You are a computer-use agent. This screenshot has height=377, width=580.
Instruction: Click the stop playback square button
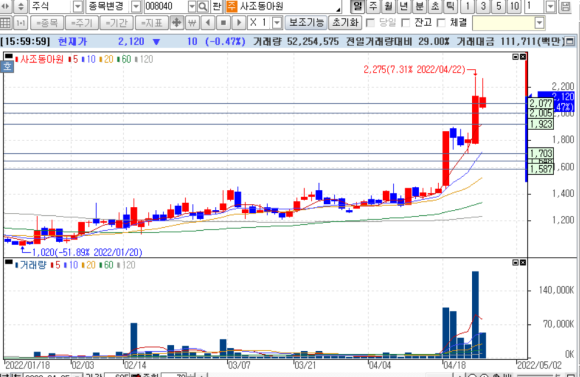[223, 23]
